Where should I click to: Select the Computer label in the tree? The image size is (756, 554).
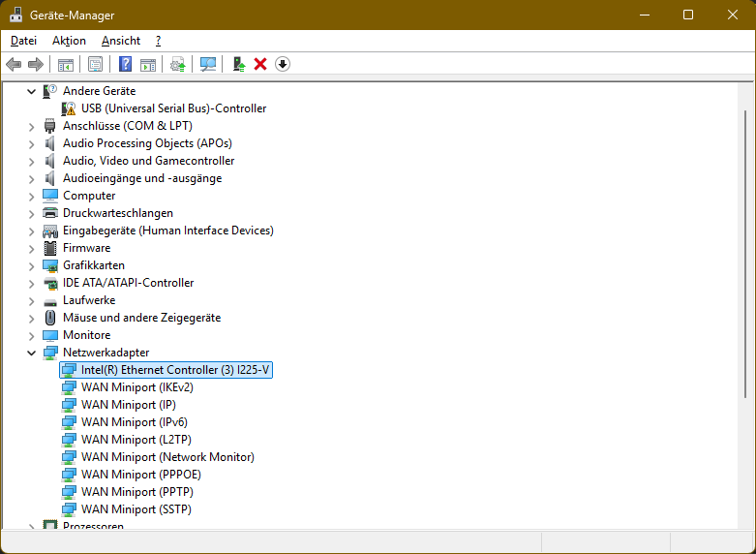pos(89,196)
